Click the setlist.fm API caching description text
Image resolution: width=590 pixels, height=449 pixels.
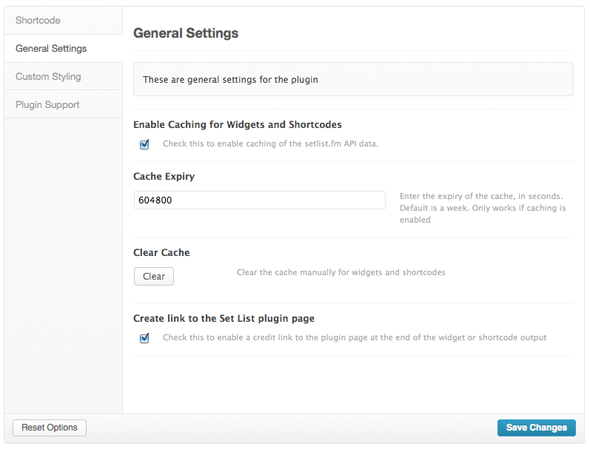(x=271, y=144)
